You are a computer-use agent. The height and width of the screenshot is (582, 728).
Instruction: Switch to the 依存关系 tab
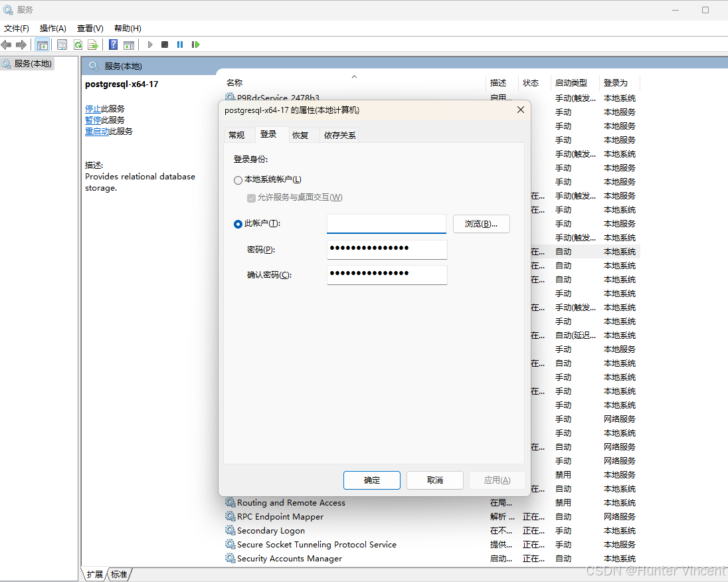coord(339,135)
